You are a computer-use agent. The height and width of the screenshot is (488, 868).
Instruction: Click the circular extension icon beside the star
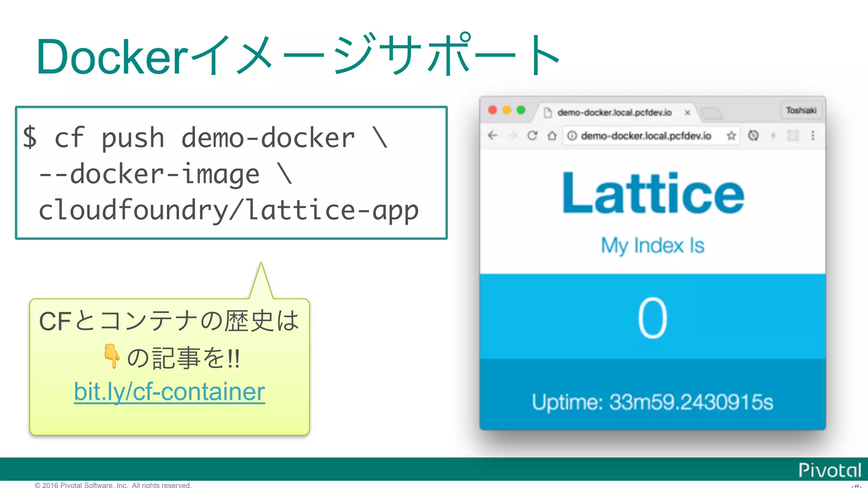(x=753, y=136)
